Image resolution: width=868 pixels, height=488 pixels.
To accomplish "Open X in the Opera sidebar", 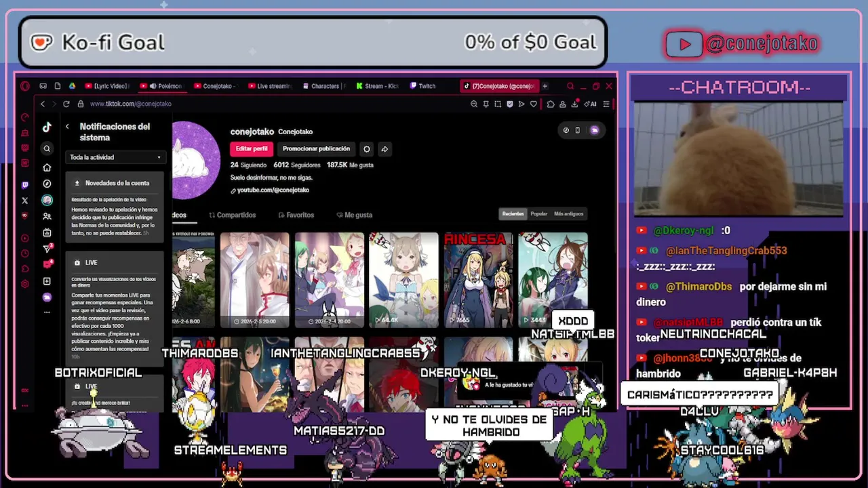I will pyautogui.click(x=25, y=201).
